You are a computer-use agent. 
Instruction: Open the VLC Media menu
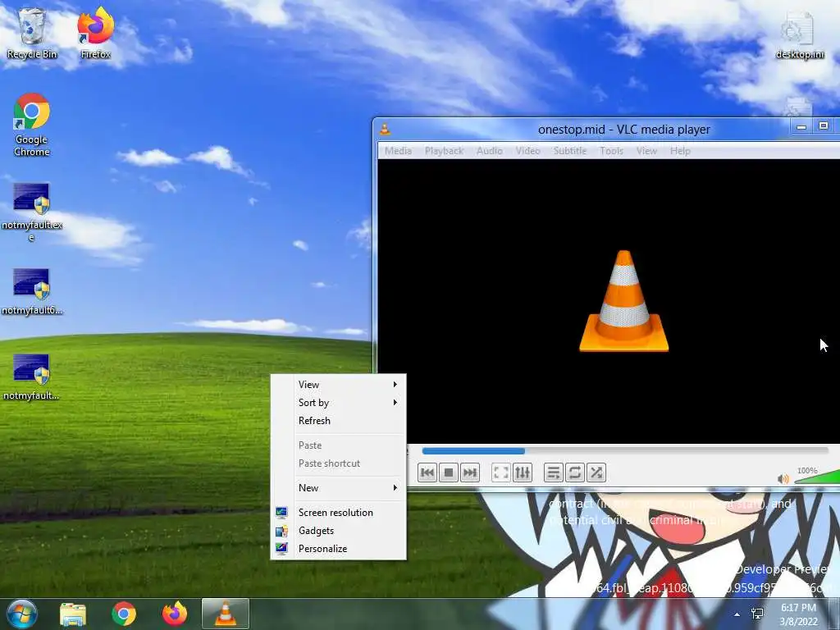coord(398,151)
